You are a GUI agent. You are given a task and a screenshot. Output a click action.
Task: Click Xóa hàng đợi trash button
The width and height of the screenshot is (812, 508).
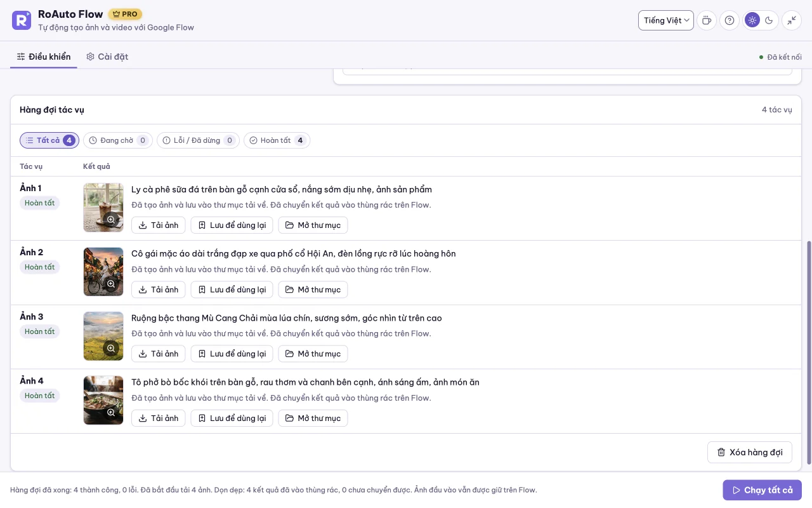(x=750, y=452)
